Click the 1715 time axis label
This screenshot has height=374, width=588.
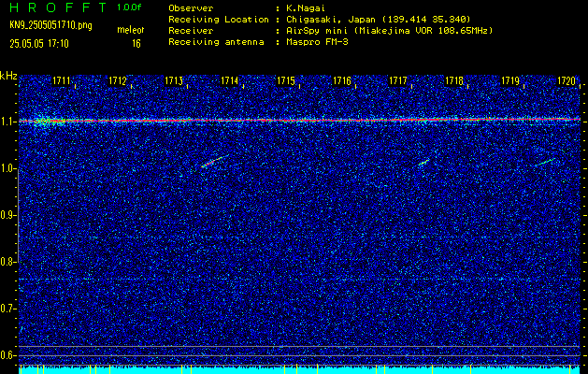[286, 80]
